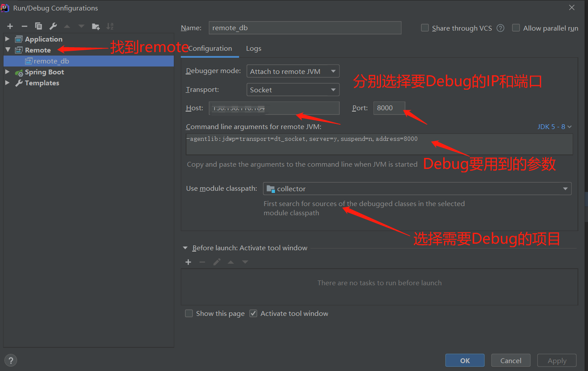Expand the Spring Boot tree node
Screen dimensions: 588x371
pos(7,72)
